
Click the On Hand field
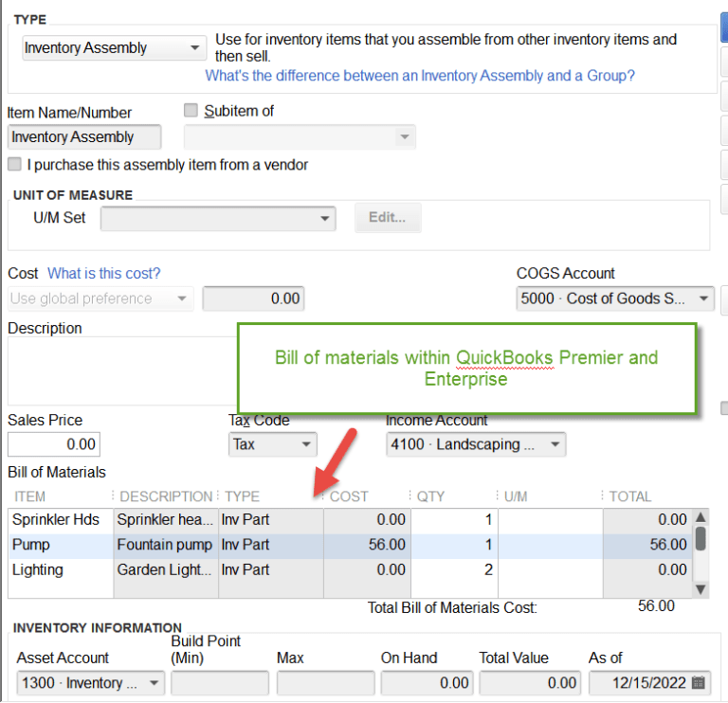click(x=428, y=683)
